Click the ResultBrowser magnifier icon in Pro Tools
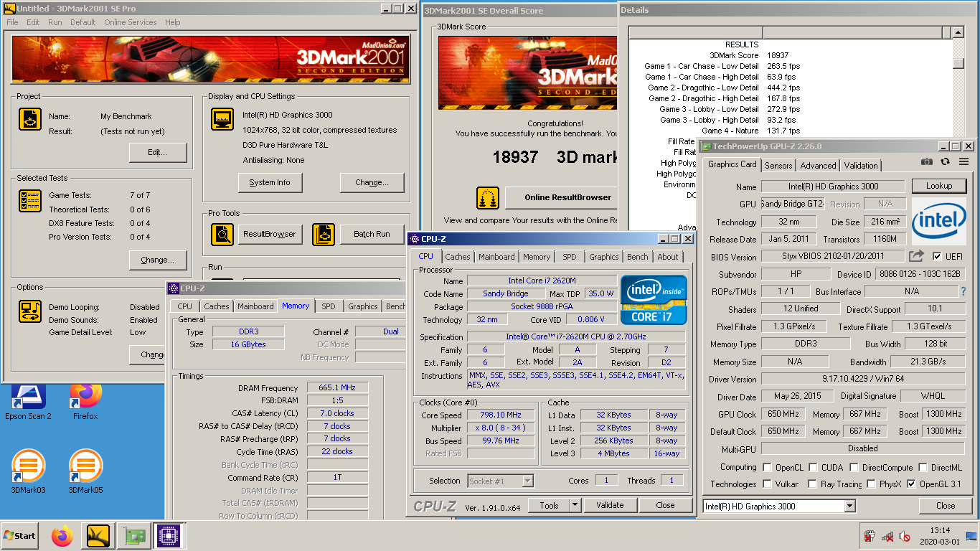Viewport: 980px width, 551px height. [222, 235]
